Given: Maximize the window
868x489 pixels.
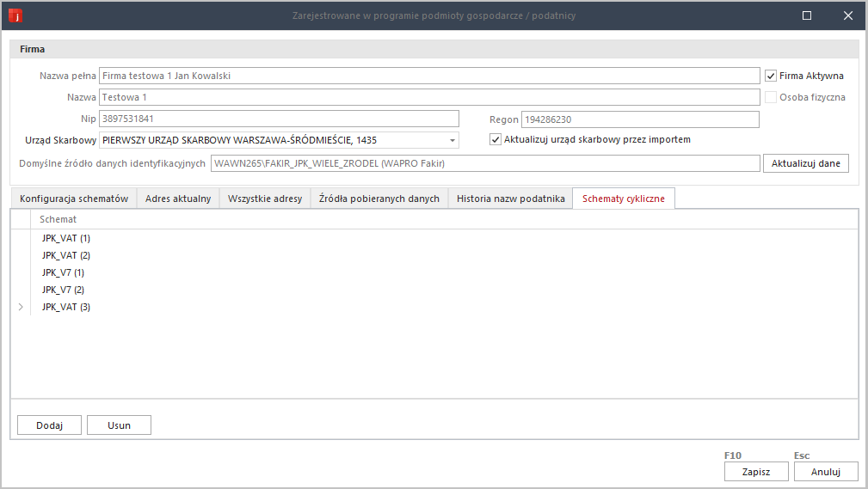Looking at the screenshot, I should click(x=806, y=15).
